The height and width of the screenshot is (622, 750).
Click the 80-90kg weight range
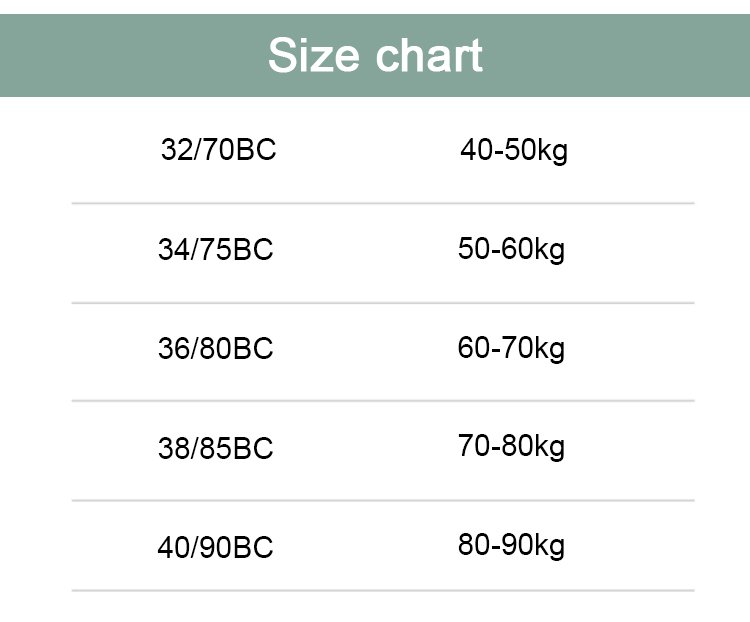coord(511,546)
